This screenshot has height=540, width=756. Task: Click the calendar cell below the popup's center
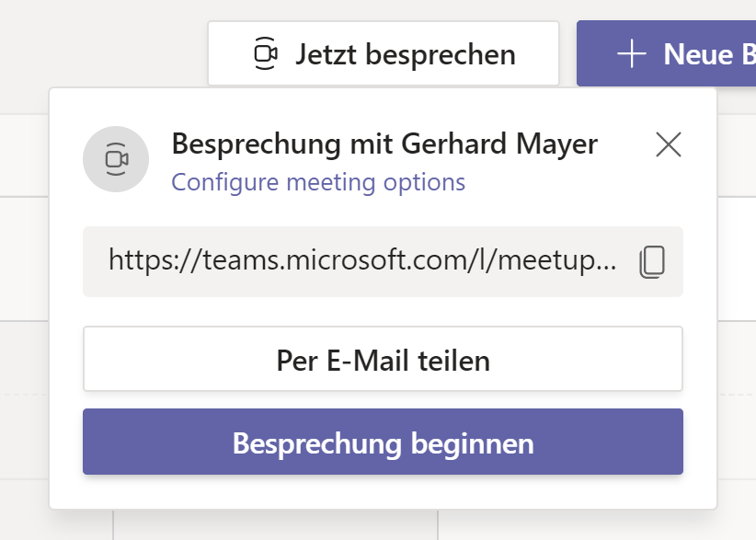pos(275,525)
